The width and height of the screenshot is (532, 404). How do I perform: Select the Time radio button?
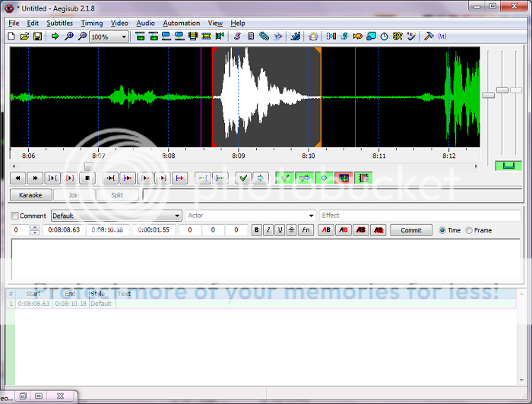click(443, 230)
